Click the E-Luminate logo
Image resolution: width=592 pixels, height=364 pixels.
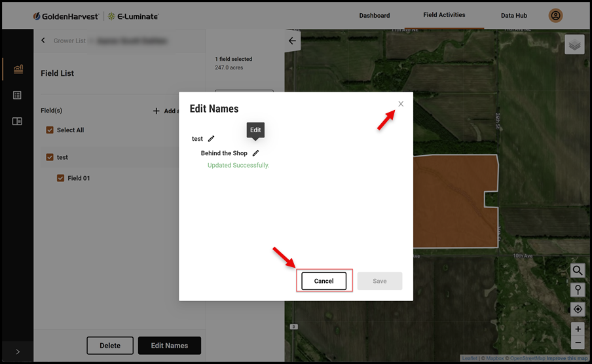click(134, 16)
